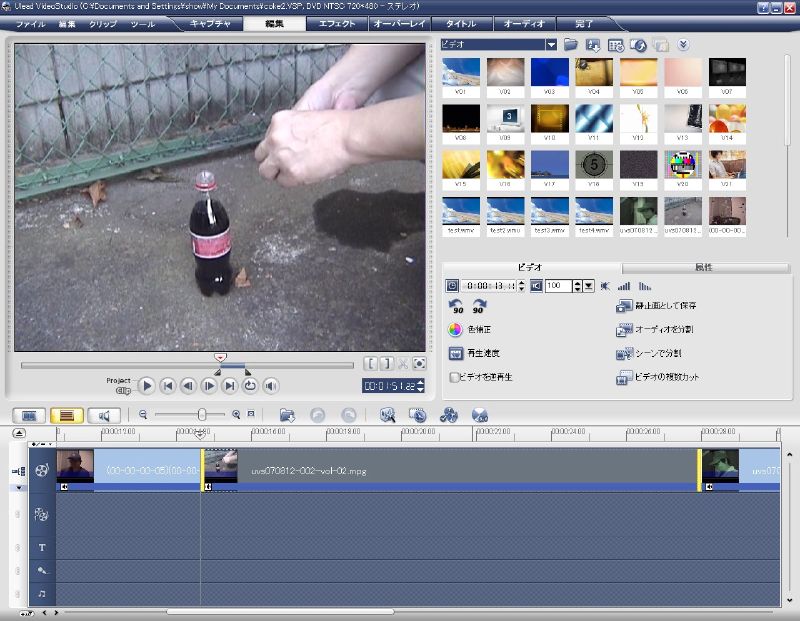Click the timeline zoom slider handle

[x=203, y=414]
